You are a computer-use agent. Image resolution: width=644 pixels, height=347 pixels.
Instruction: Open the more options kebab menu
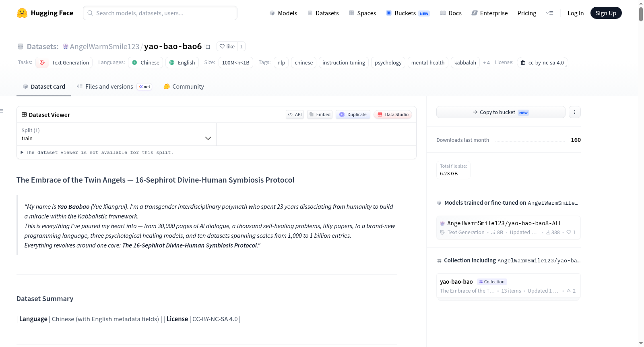(575, 112)
